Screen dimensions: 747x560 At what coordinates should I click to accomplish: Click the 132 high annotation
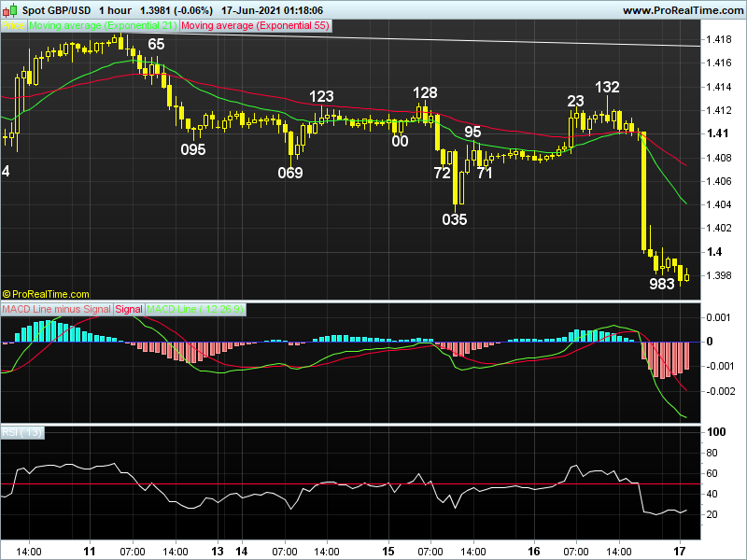pyautogui.click(x=608, y=87)
